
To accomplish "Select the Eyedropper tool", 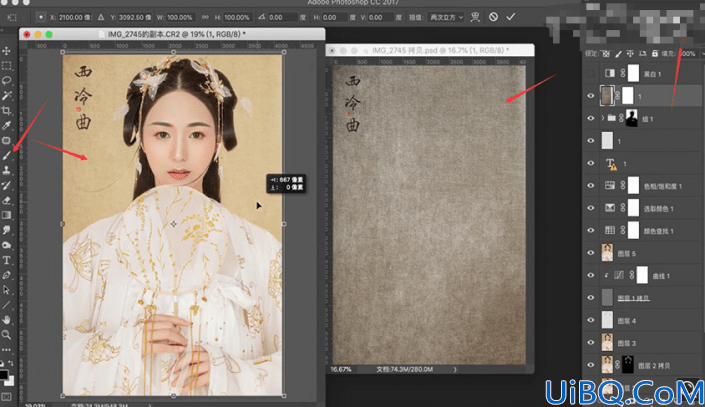I will click(6, 125).
